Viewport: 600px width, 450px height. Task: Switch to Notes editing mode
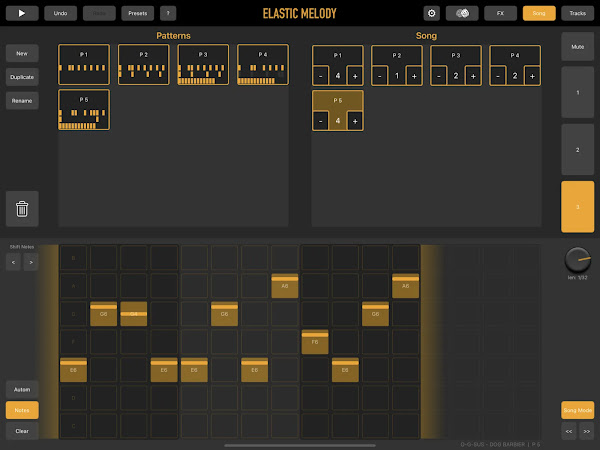pos(22,410)
